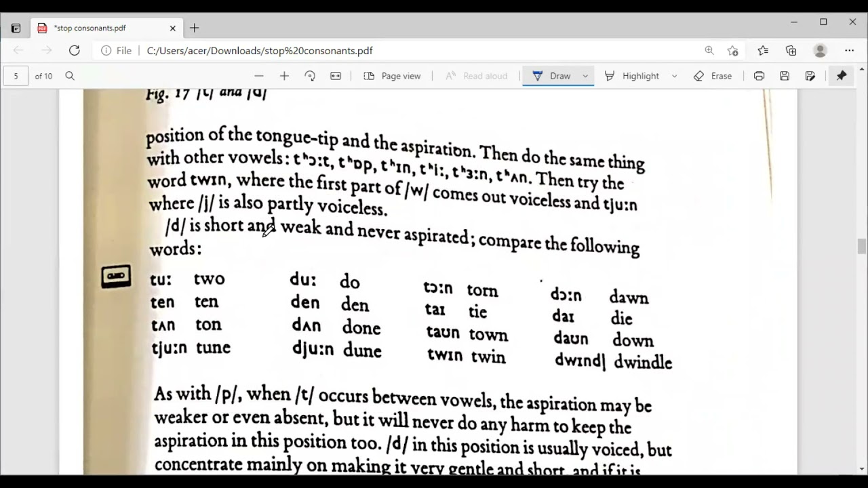Open Collections panel
The image size is (868, 488).
791,50
